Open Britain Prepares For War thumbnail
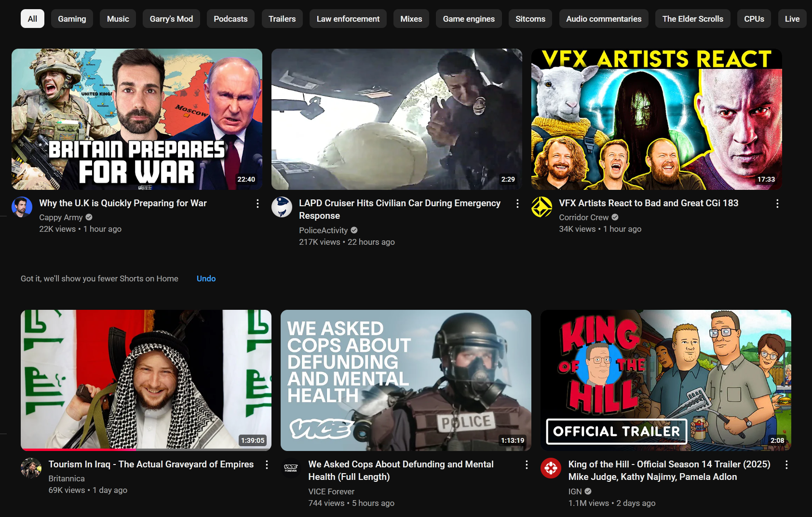 137,119
